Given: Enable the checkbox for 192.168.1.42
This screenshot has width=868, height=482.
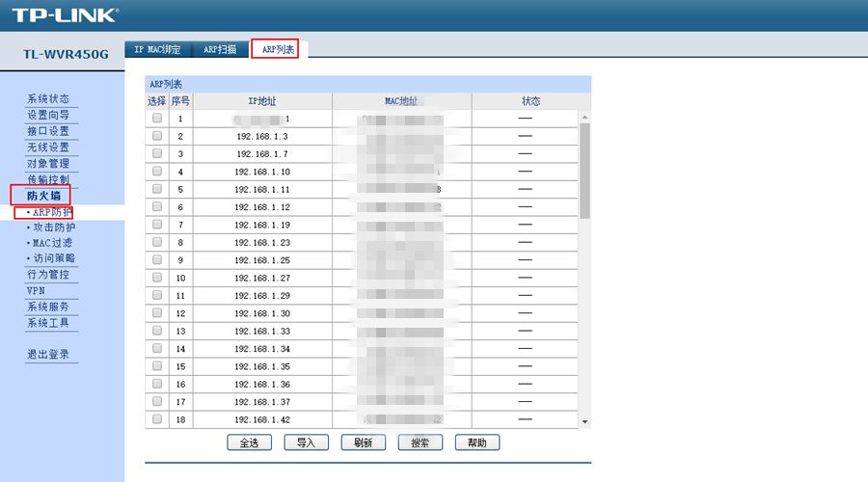Looking at the screenshot, I should pos(157,419).
